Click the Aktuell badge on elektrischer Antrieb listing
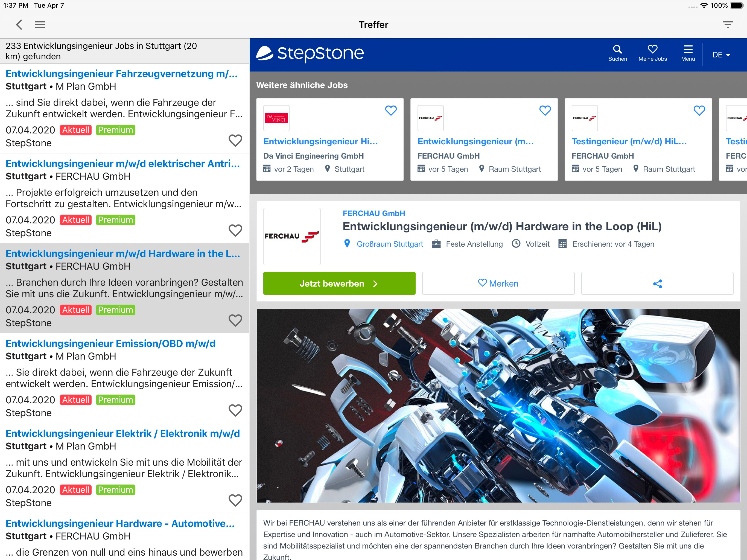Screen dimensions: 747x560 tap(76, 220)
